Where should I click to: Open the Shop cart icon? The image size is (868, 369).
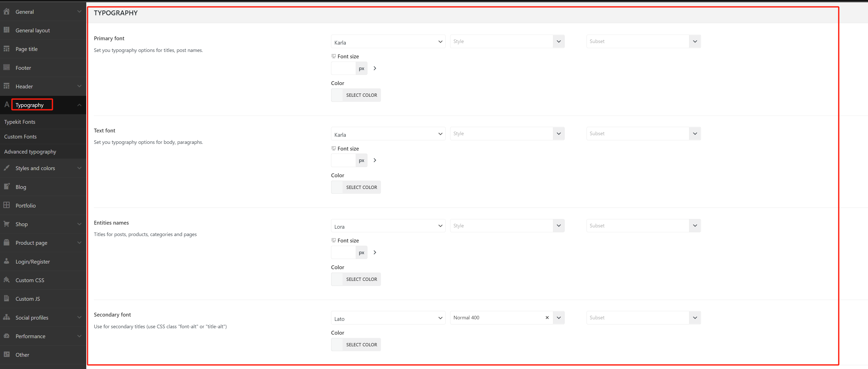coord(7,224)
